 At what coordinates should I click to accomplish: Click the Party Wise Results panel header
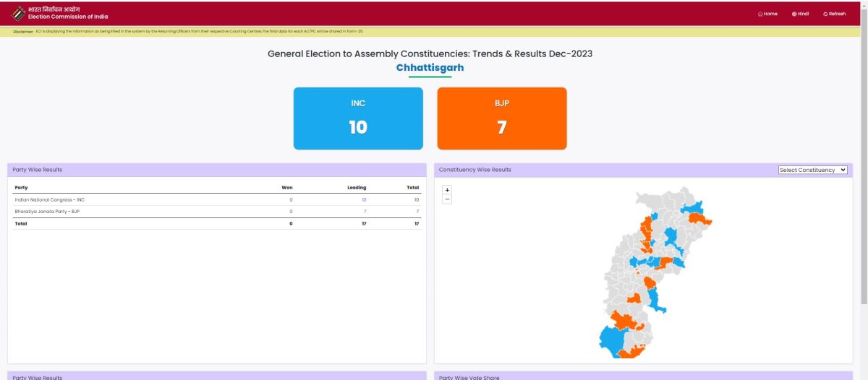(217, 170)
